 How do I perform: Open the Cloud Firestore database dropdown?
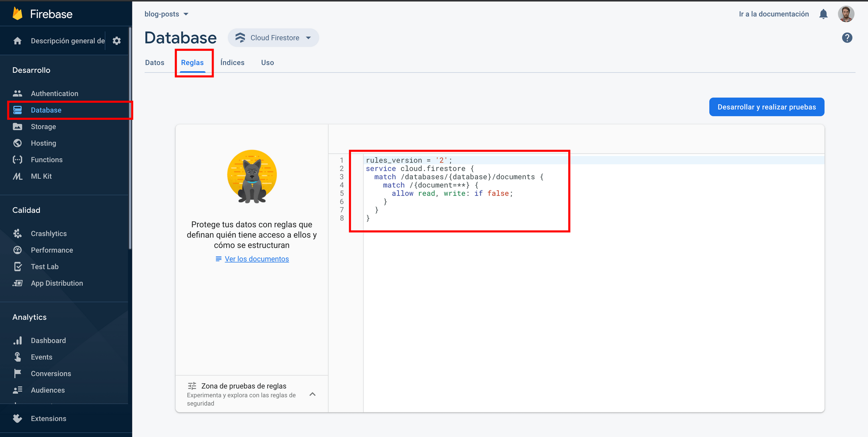tap(273, 37)
